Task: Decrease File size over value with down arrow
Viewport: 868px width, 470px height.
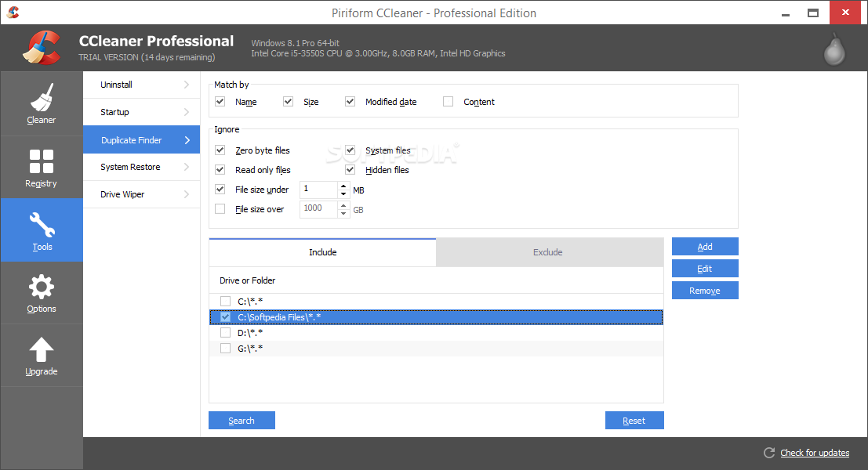Action: [343, 213]
